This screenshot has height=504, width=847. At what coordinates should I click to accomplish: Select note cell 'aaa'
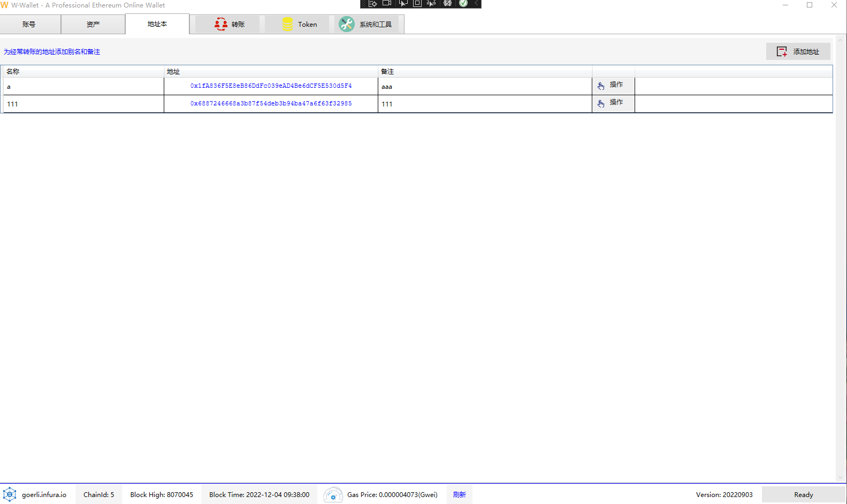click(485, 86)
